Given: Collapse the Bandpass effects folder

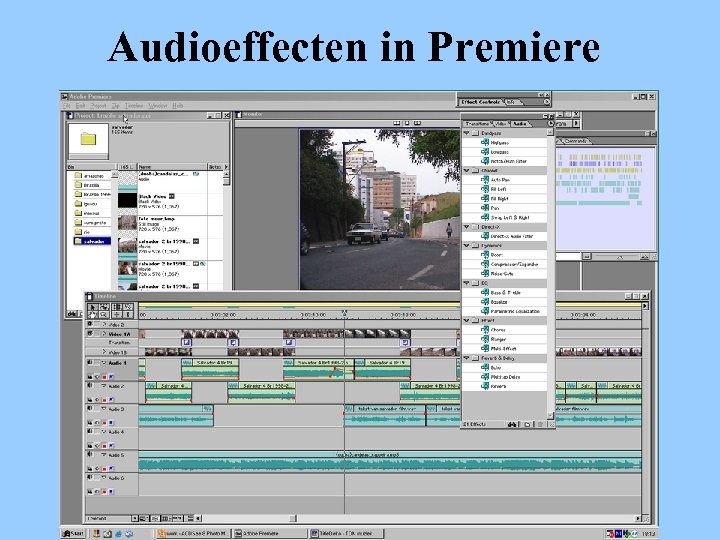Looking at the screenshot, I should (x=467, y=133).
